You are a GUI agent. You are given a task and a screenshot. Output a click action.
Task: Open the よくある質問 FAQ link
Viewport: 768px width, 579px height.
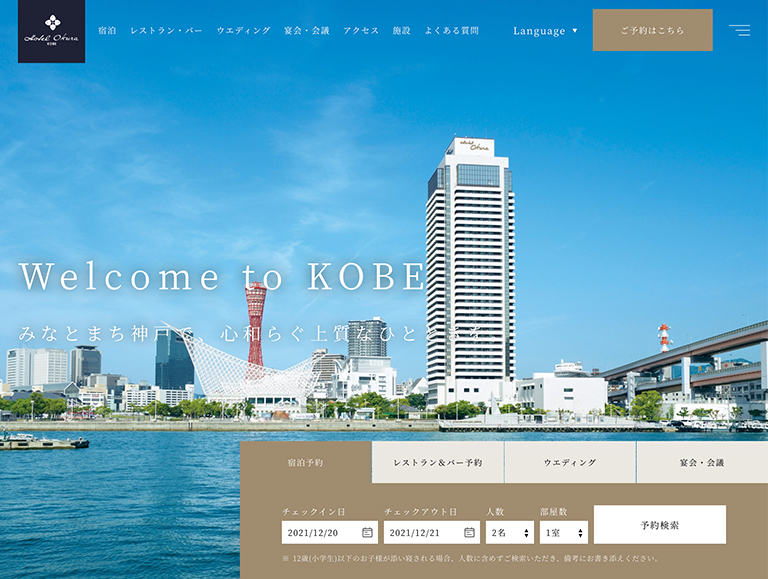coord(451,31)
